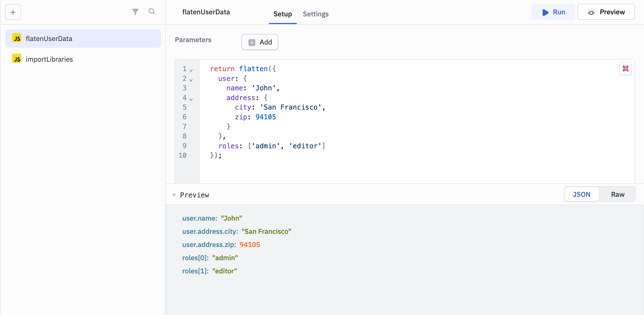The height and width of the screenshot is (315, 644).
Task: Collapse address object at line 4
Action: pos(191,99)
